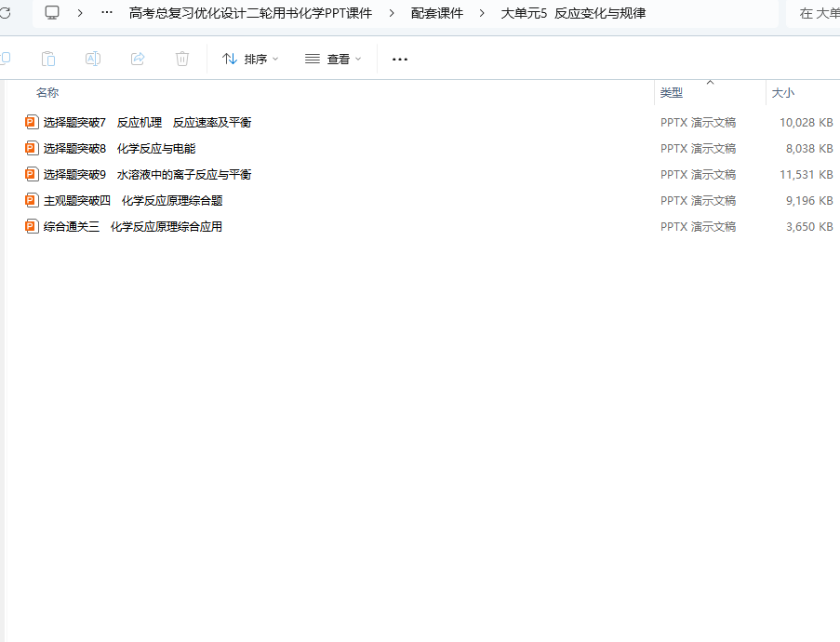Click the PPTX icon of 综合通关三 file
The height and width of the screenshot is (642, 840).
[x=32, y=226]
